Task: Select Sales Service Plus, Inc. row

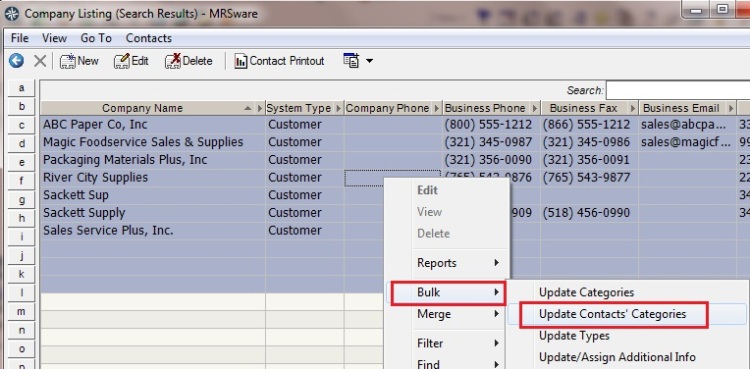Action: (x=395, y=231)
